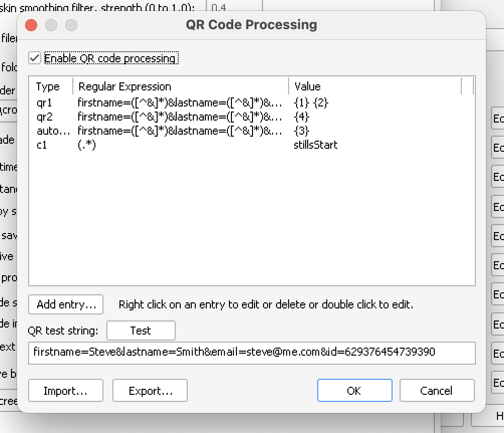Select the qr1 entry row
Viewport: 504px width, 433px height.
coord(45,103)
